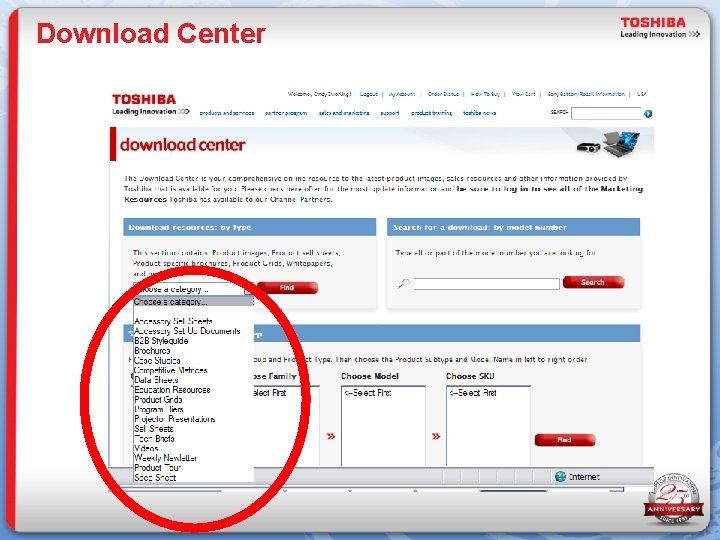Pick Case Studies from the category list
720x540 pixels.
coord(157,360)
